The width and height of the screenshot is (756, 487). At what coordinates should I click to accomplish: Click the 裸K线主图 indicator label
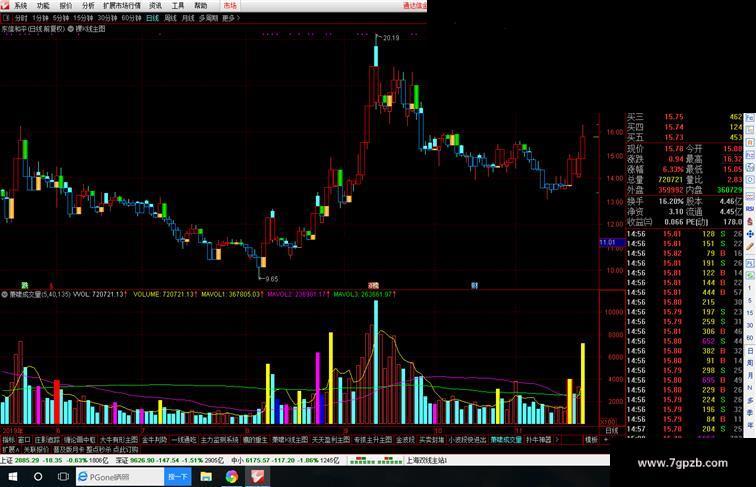[90, 29]
